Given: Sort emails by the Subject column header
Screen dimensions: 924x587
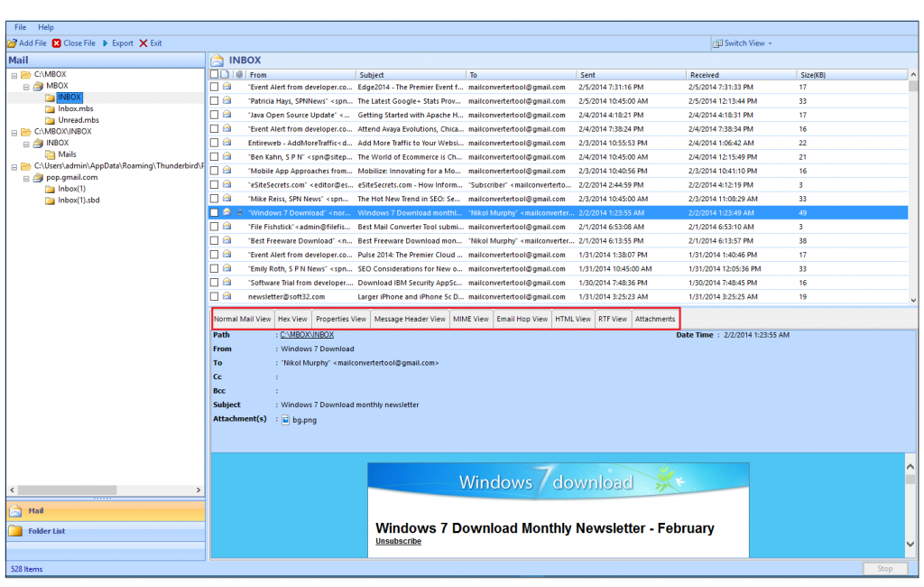Looking at the screenshot, I should click(411, 75).
